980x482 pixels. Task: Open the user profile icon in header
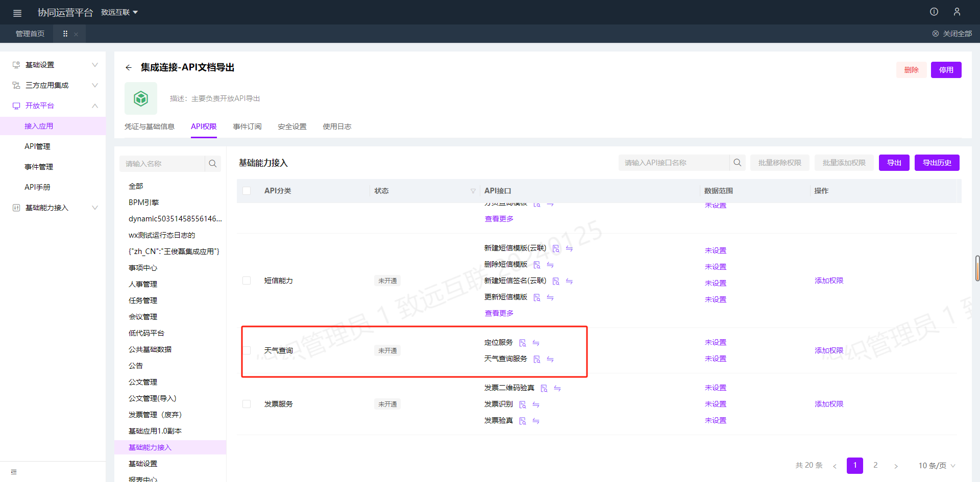coord(957,12)
